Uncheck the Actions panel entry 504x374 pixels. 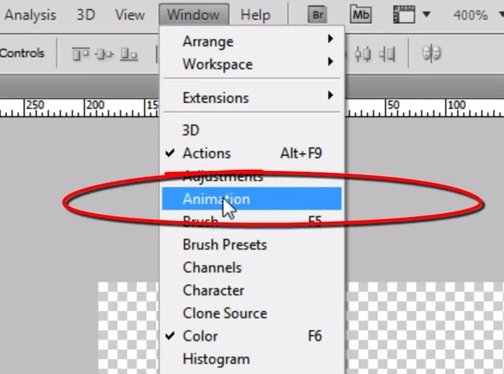(x=252, y=153)
